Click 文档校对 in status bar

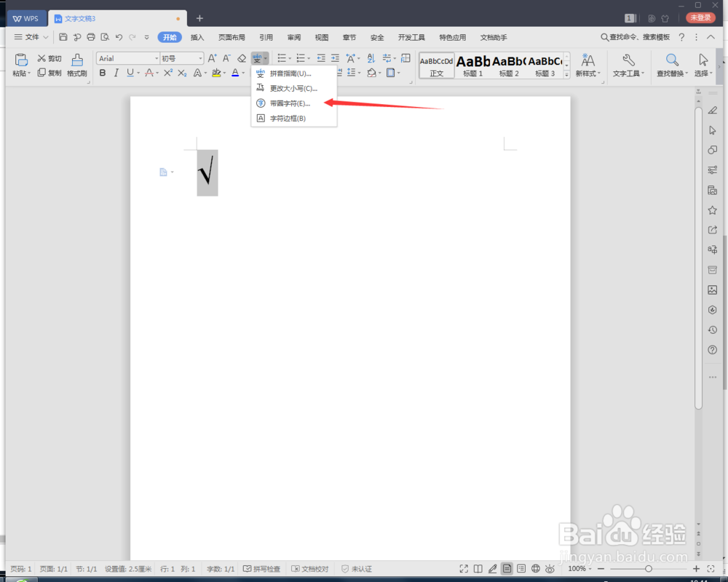pyautogui.click(x=309, y=569)
